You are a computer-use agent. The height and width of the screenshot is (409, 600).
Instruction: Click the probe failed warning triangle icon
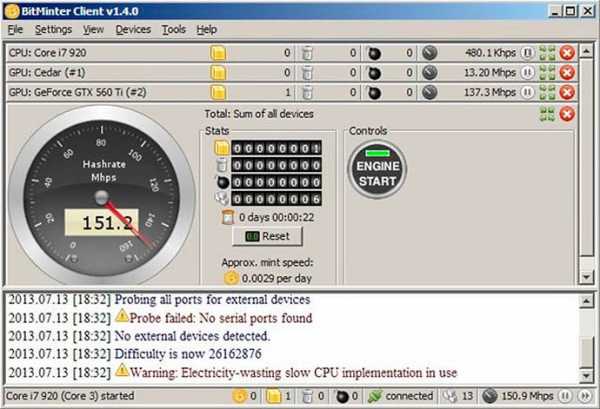(122, 316)
